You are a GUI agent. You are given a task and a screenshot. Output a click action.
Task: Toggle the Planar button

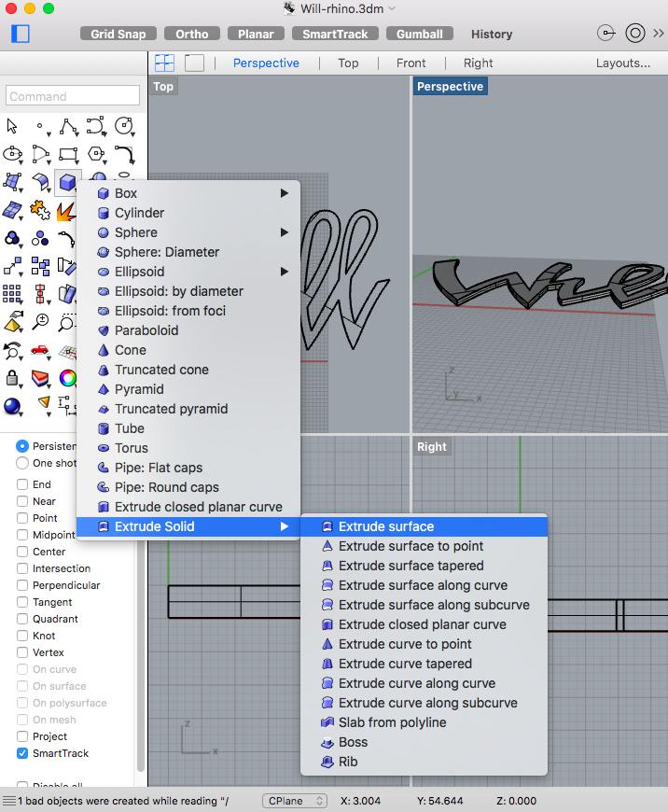[256, 34]
